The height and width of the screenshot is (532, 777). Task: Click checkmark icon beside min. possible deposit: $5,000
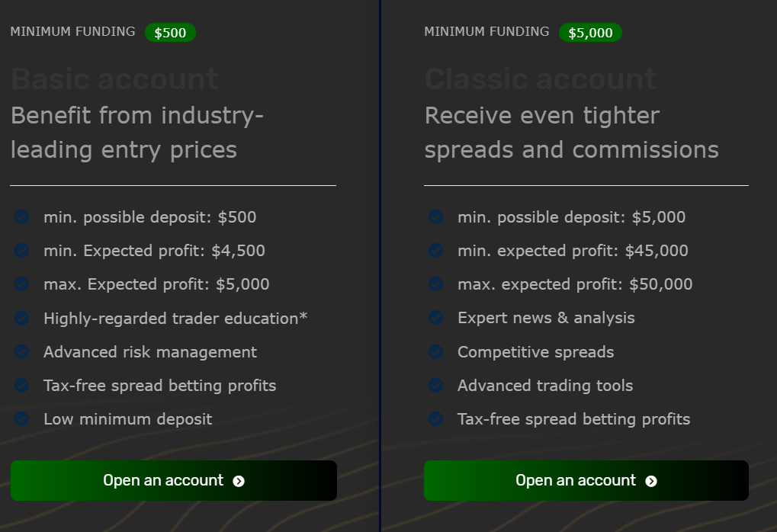click(435, 217)
